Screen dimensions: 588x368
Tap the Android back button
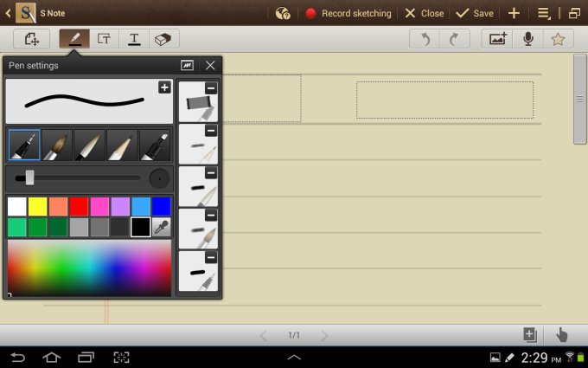coord(17,357)
